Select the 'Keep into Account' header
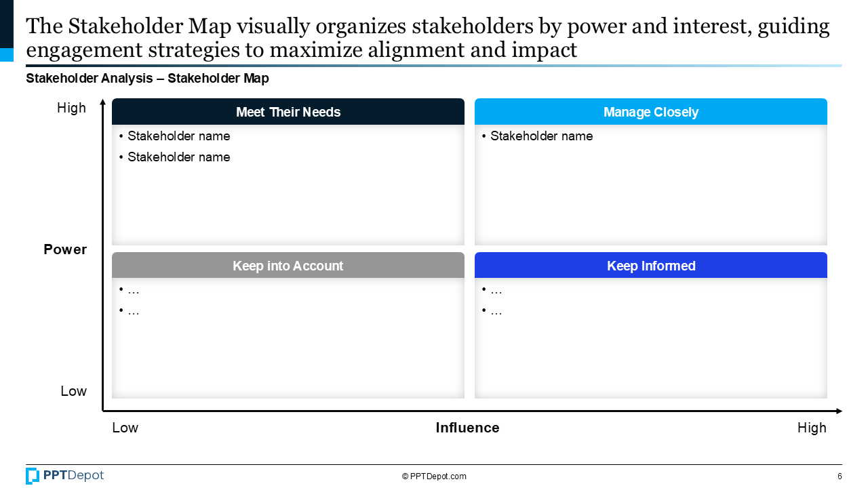The width and height of the screenshot is (868, 488). pyautogui.click(x=288, y=266)
